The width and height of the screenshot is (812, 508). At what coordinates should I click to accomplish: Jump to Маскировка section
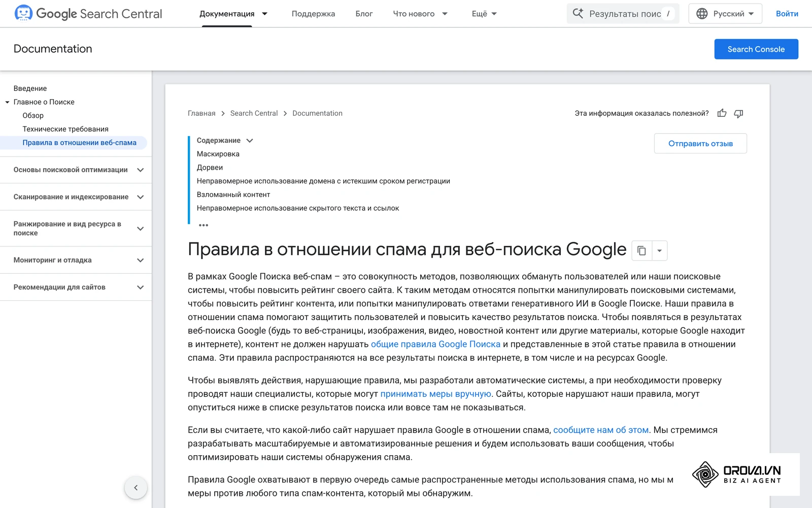pyautogui.click(x=218, y=154)
